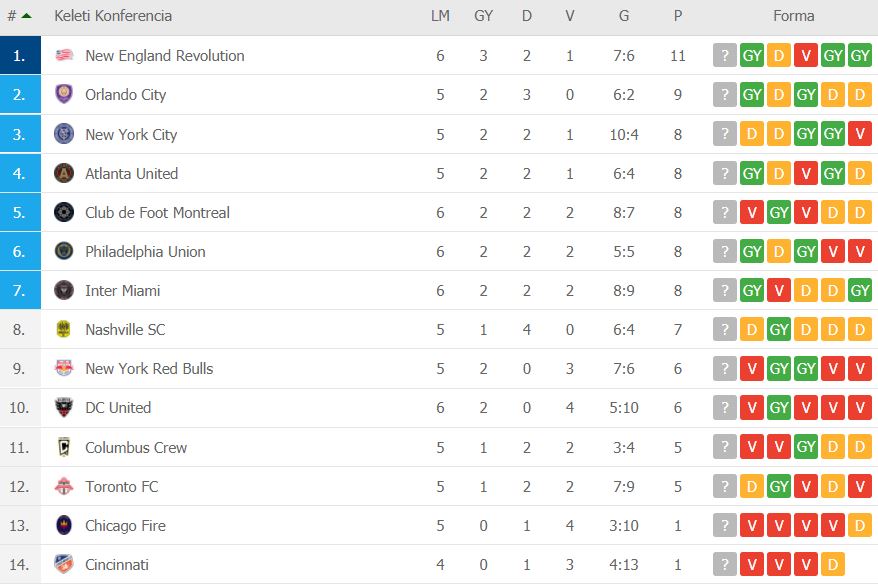Click the Nashville SC yellow logo
The height and width of the screenshot is (584, 878).
pyautogui.click(x=64, y=329)
